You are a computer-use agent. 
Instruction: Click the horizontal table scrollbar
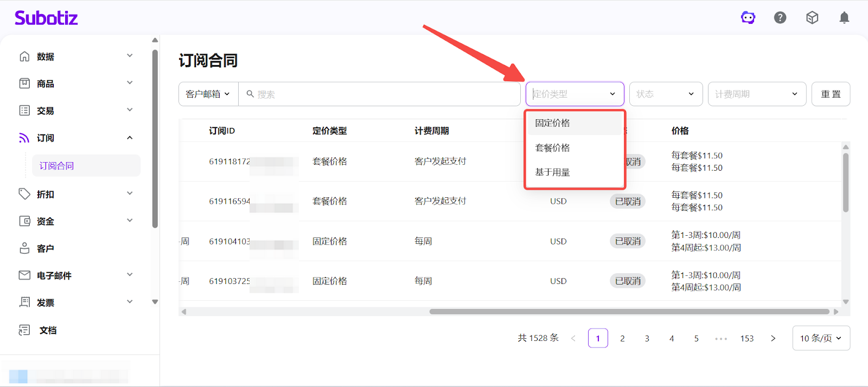629,312
